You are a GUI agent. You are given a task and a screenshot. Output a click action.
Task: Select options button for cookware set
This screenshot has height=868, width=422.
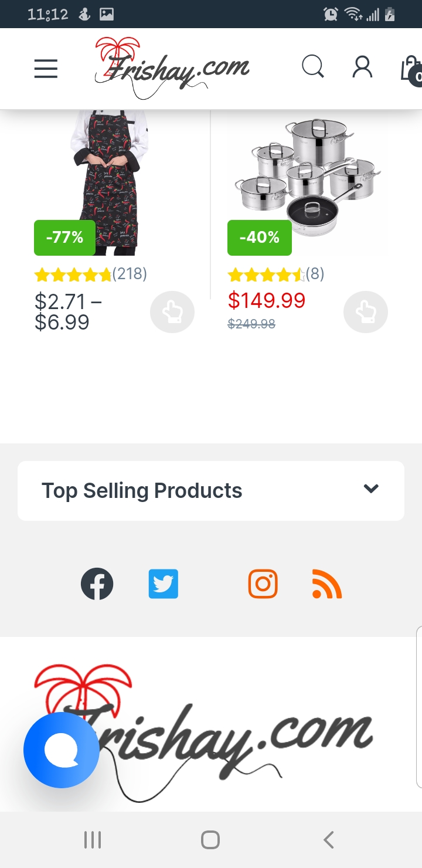[366, 312]
